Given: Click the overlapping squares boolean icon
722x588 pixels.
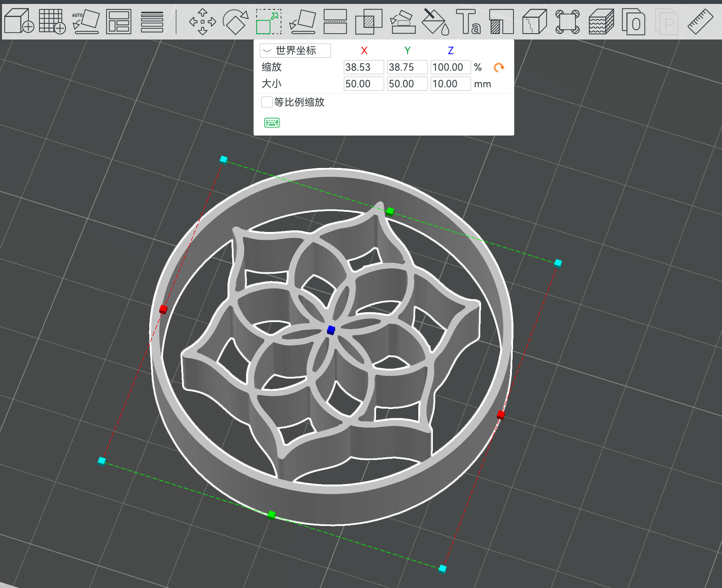Looking at the screenshot, I should point(369,21).
